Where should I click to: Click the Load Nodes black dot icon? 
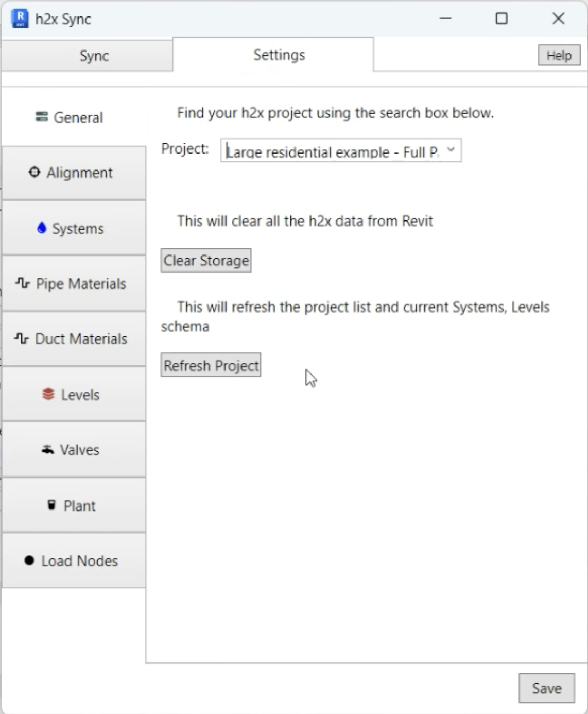[29, 560]
